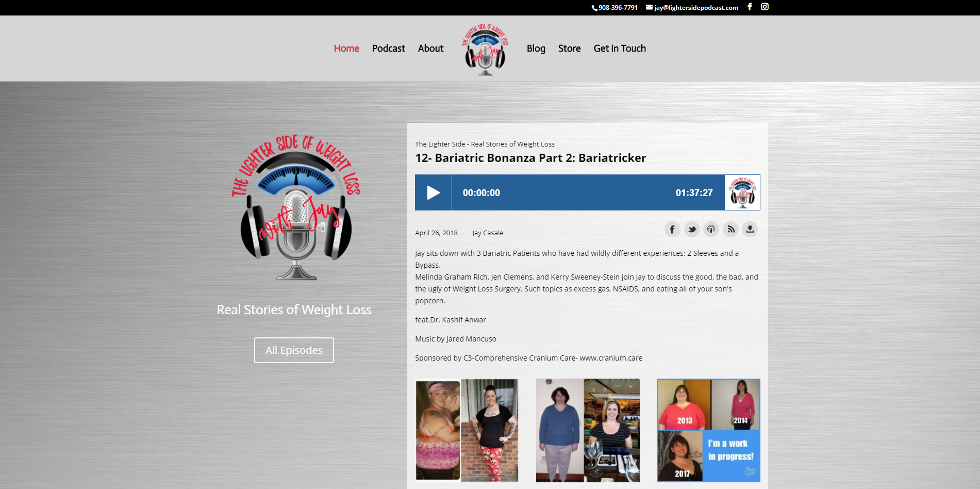Image resolution: width=980 pixels, height=489 pixels.
Task: Click the email jay@lightersidepodcast.com
Action: click(x=692, y=8)
